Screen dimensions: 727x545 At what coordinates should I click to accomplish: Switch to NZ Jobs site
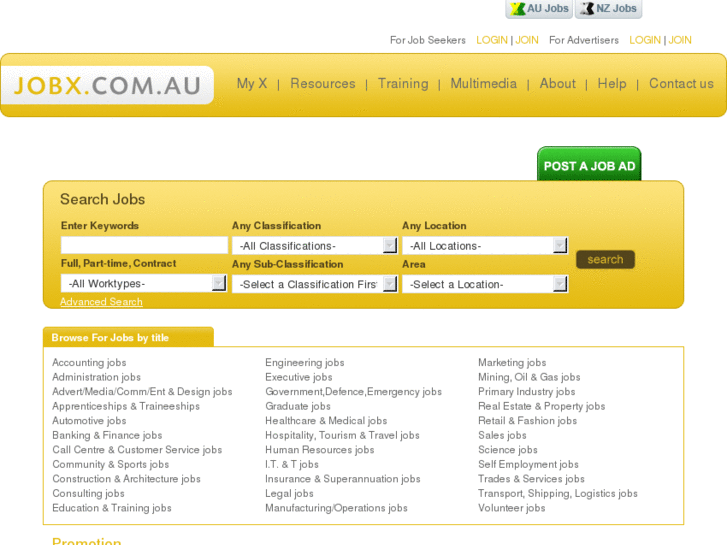[608, 9]
